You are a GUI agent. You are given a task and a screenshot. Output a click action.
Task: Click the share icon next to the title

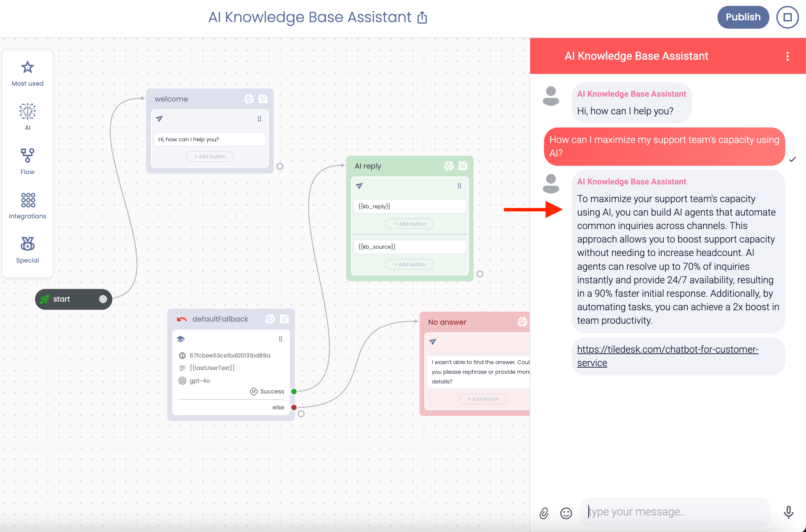point(422,17)
